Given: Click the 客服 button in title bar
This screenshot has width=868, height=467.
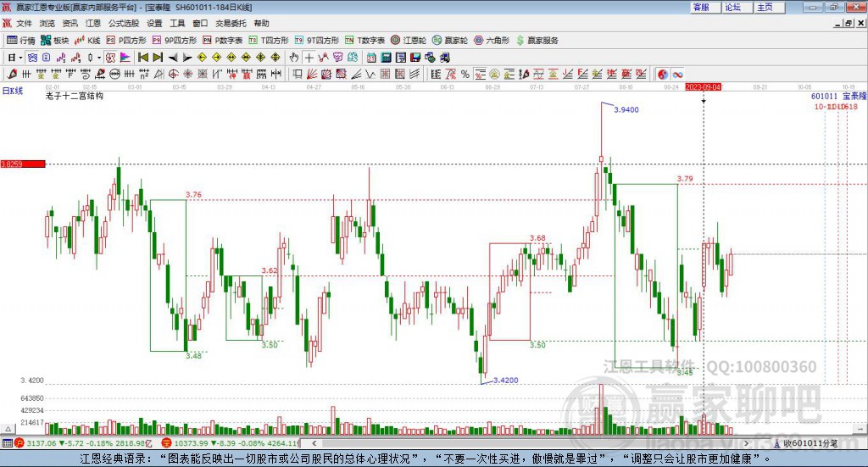Looking at the screenshot, I should [x=705, y=7].
